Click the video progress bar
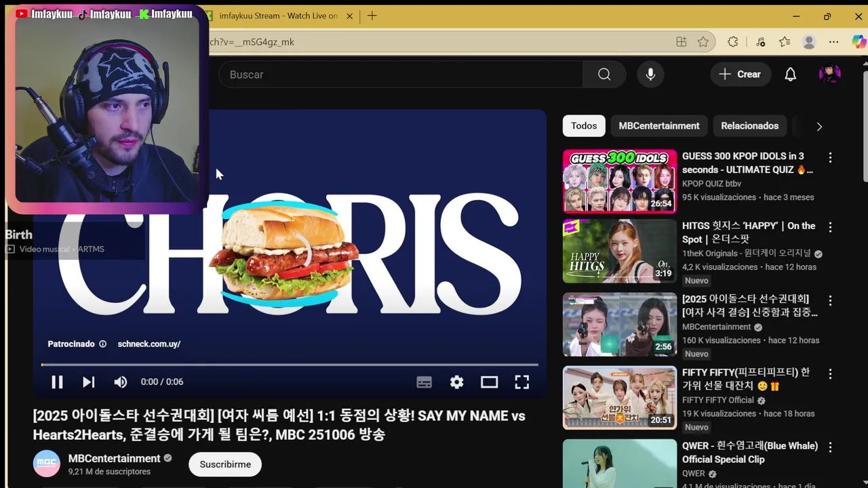The height and width of the screenshot is (488, 868). point(290,365)
